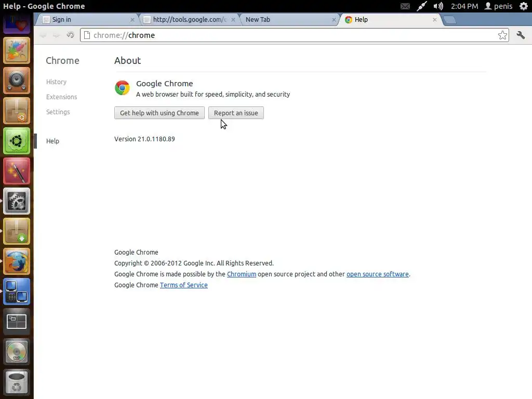Screen dimensions: 532x399
Task: Focus the address bar showing chrome://chrome
Action: pyautogui.click(x=294, y=35)
